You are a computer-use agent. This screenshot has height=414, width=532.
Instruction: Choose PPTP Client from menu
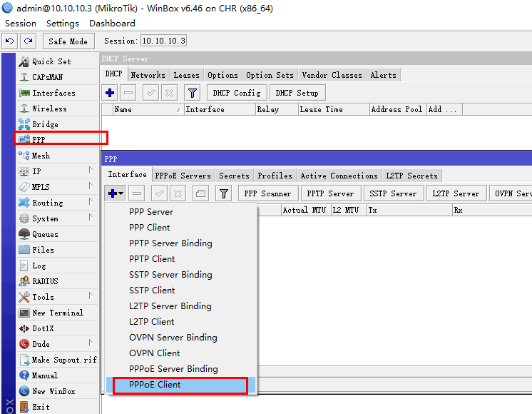point(181,259)
